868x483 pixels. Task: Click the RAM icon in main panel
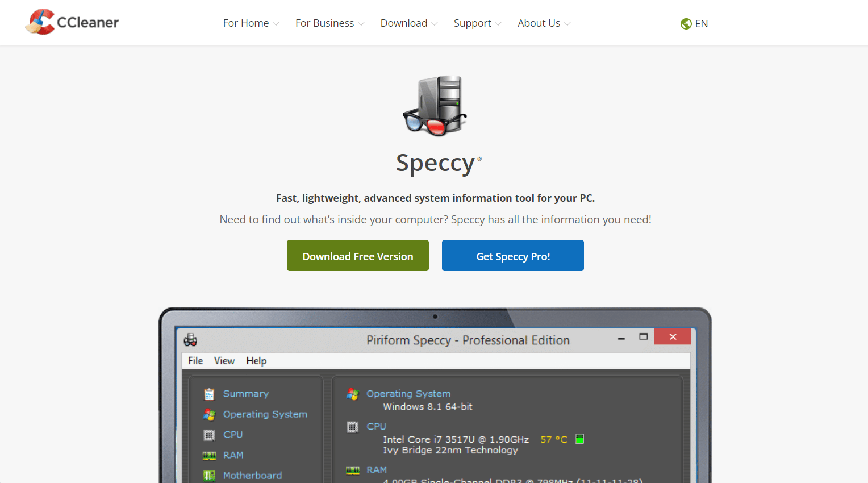click(353, 470)
